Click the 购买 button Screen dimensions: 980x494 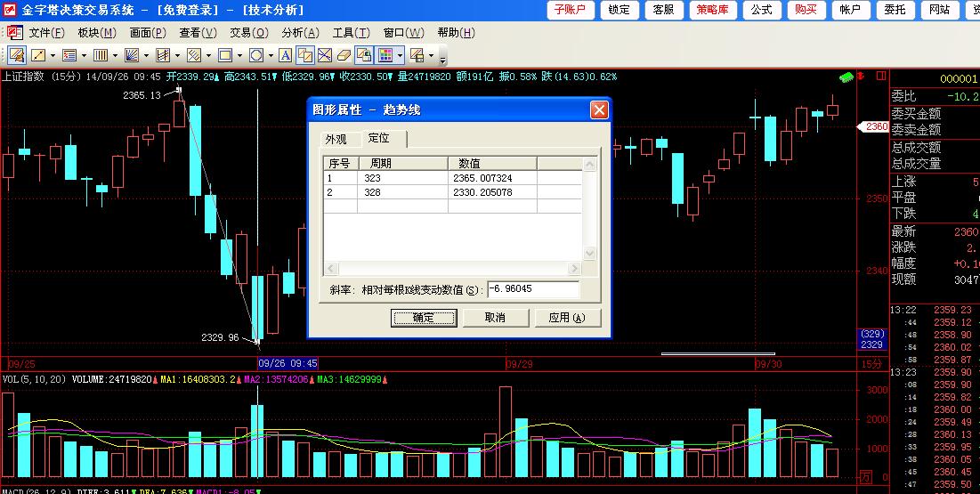pos(806,10)
